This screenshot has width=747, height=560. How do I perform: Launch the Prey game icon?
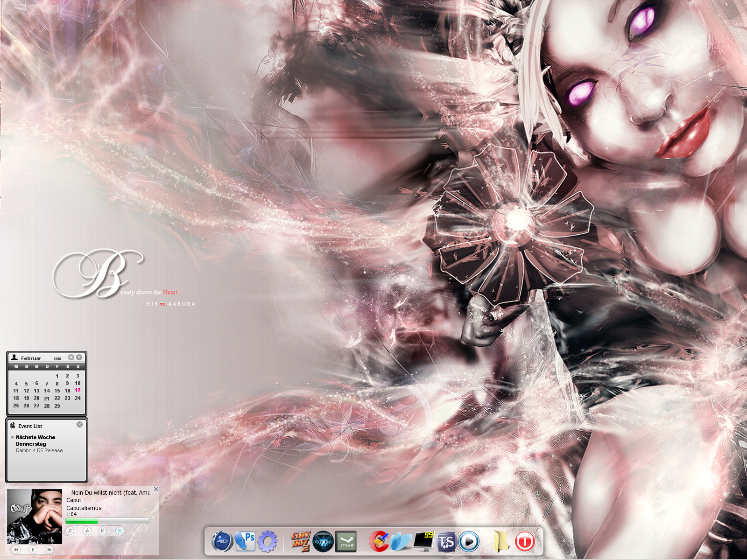(323, 541)
